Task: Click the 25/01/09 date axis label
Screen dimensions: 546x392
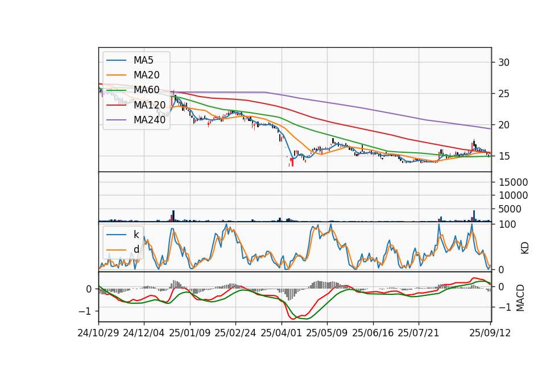Action: click(190, 333)
